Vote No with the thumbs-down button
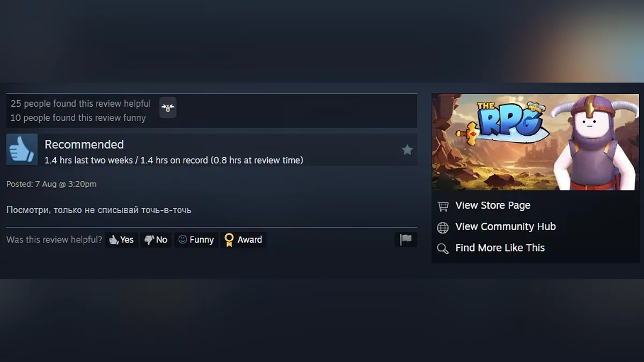 [156, 240]
